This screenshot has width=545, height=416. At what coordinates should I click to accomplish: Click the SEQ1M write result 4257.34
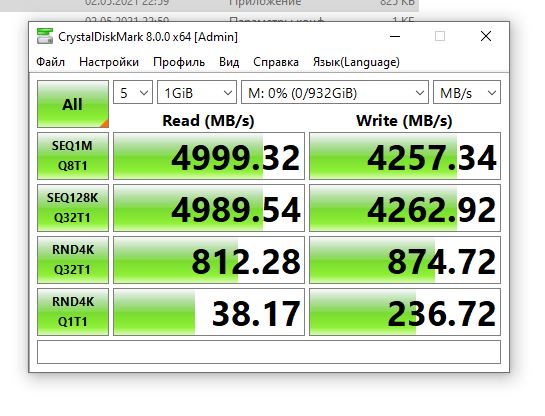coord(405,156)
